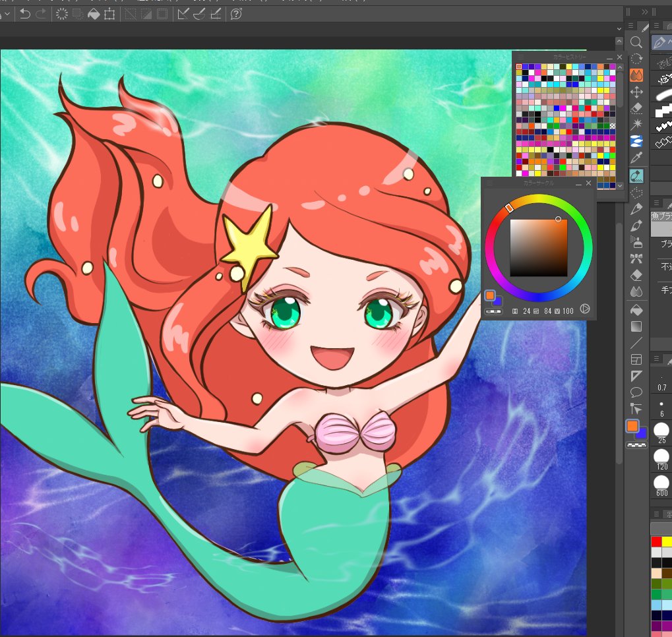Click the saturation value 84 field

pyautogui.click(x=548, y=311)
